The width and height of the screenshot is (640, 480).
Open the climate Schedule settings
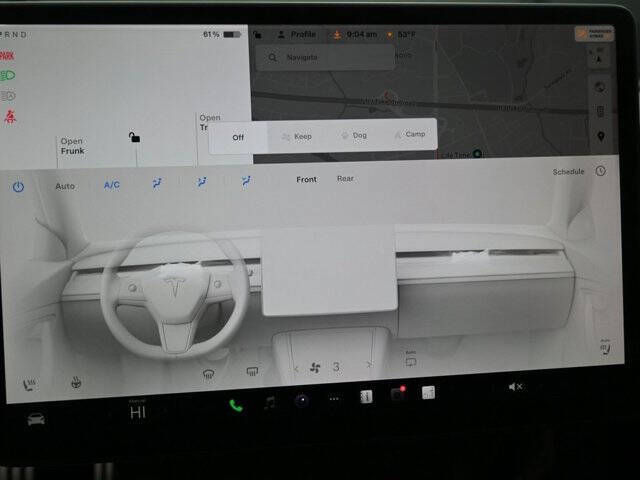pyautogui.click(x=568, y=171)
